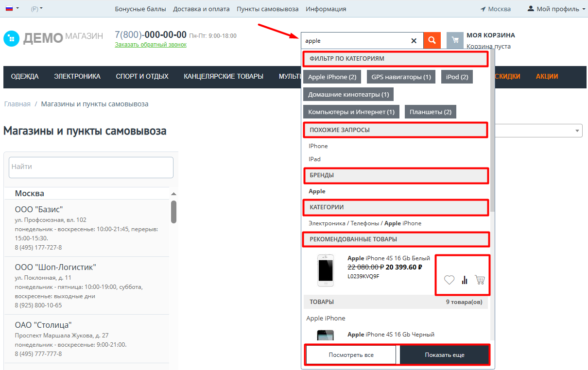Image resolution: width=588 pixels, height=370 pixels.
Task: Click the Найти store search field
Action: coord(91,167)
